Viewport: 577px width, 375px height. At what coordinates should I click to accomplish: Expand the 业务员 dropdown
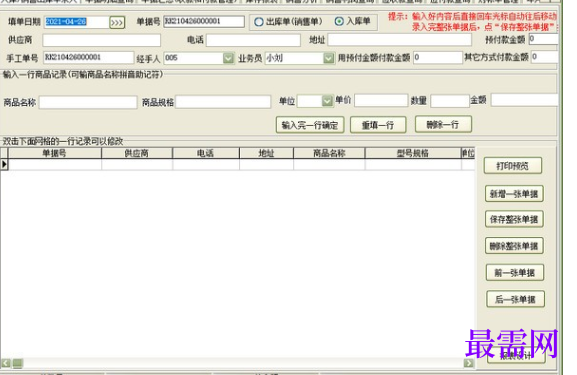pos(329,58)
